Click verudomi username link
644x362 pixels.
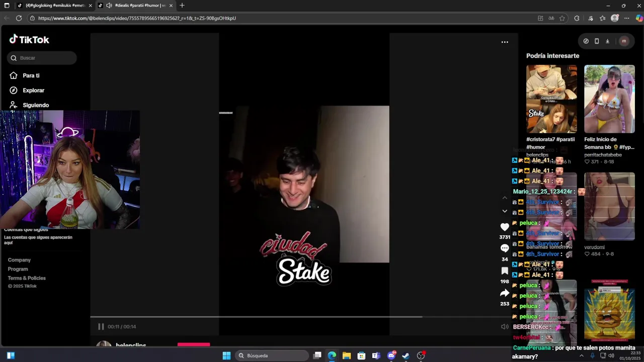click(x=594, y=247)
